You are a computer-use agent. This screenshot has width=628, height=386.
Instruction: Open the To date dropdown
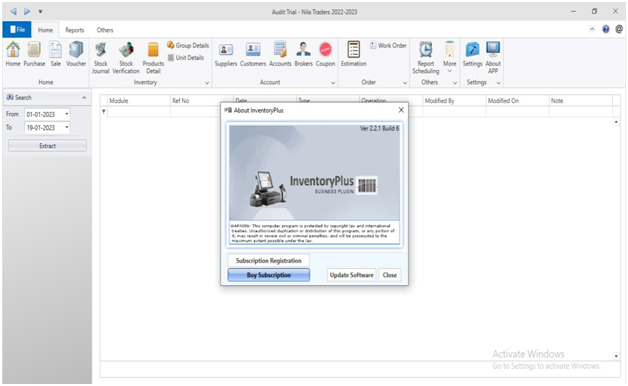click(66, 128)
